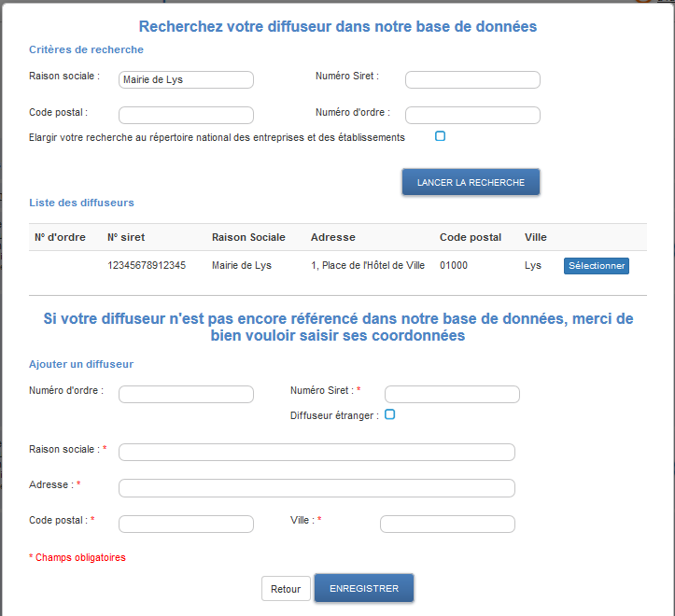Click the Numéro d'ordre field under Ajouter un diffuseur
This screenshot has height=616, width=675.
coord(186,394)
